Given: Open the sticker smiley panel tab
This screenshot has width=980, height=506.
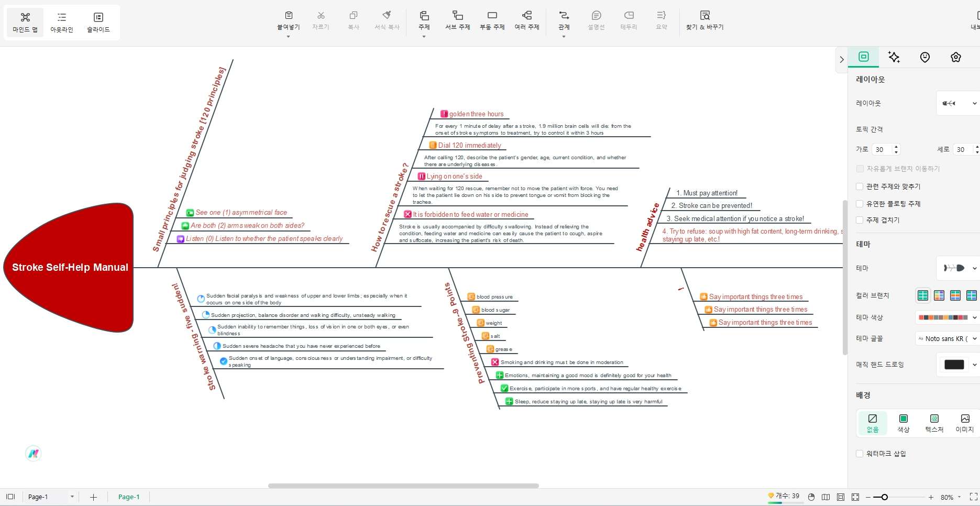Looking at the screenshot, I should click(925, 57).
